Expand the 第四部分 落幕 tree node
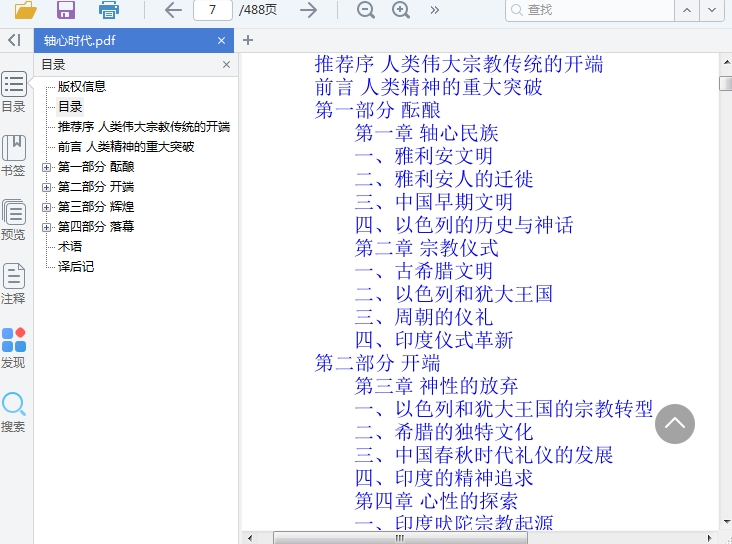Viewport: 732px width, 544px height. point(46,227)
